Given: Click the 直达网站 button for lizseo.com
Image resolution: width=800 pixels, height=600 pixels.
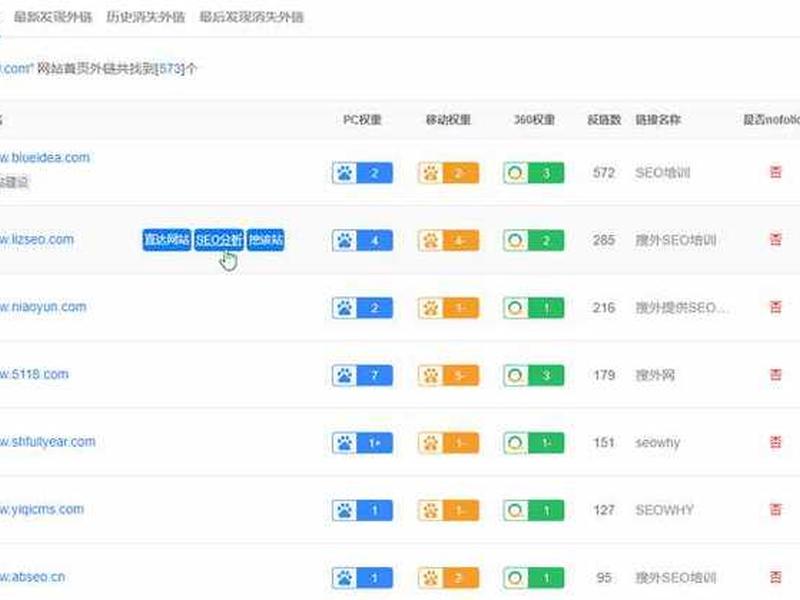Looking at the screenshot, I should click(x=166, y=240).
